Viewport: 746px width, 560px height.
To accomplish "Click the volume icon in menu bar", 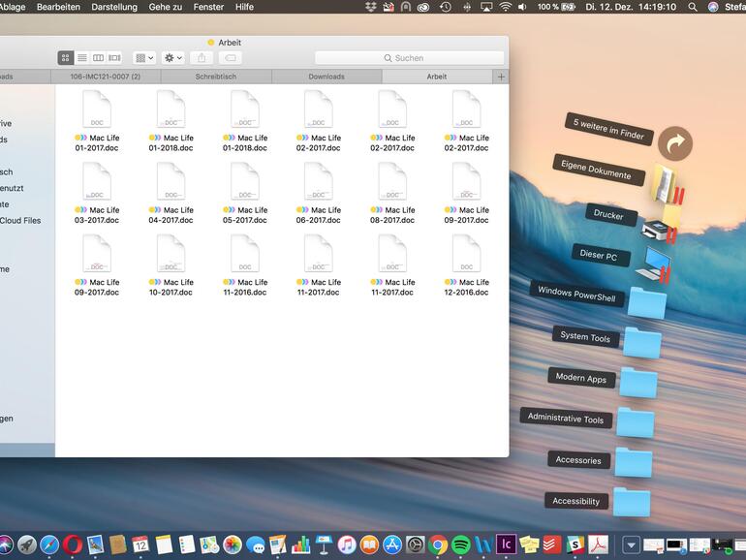I will click(x=522, y=7).
